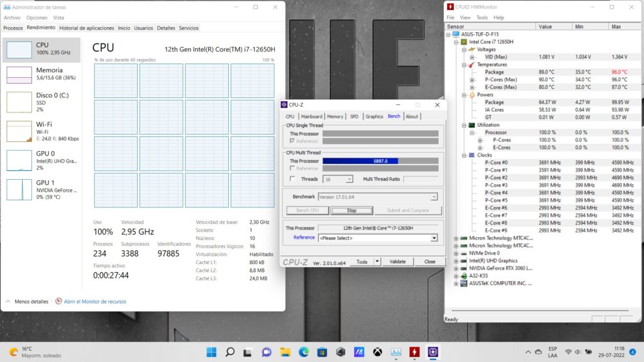Click the ASUSTeK COMPUTER INC. motherboard icon
This screenshot has height=362, width=644.
464,283
